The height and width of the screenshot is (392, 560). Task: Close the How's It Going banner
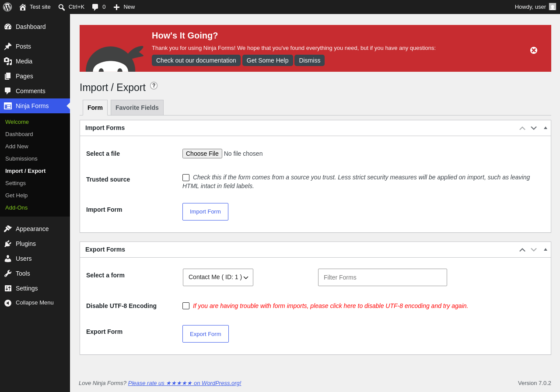[x=534, y=50]
